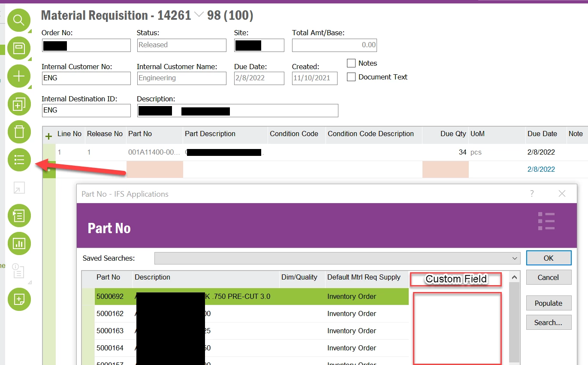588x365 pixels.
Task: Click the Save icon on the sidebar
Action: point(19,48)
